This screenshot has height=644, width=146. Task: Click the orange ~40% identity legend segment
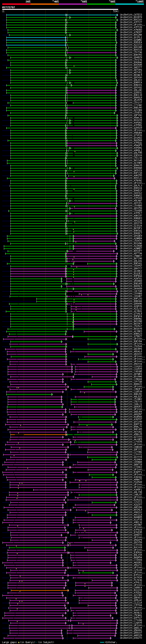click(x=45, y=4)
